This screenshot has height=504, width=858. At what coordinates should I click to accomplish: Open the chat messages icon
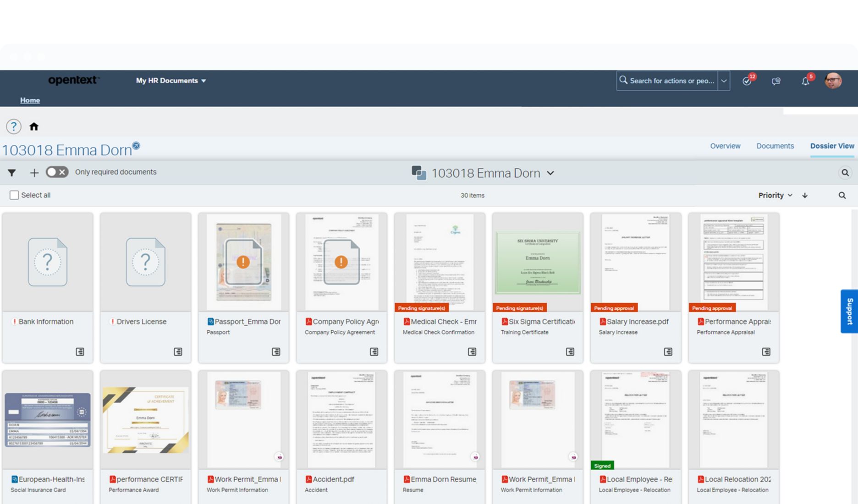point(776,81)
